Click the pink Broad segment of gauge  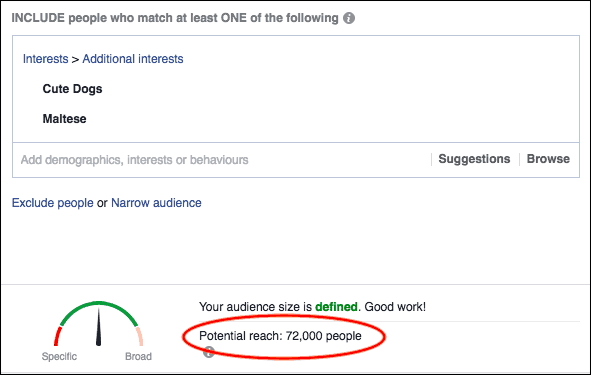(139, 336)
